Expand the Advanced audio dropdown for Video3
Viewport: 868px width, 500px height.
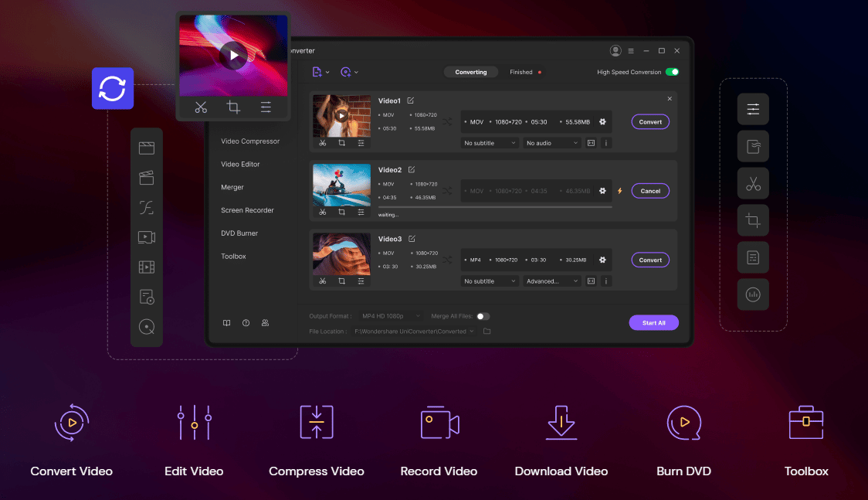pyautogui.click(x=551, y=281)
